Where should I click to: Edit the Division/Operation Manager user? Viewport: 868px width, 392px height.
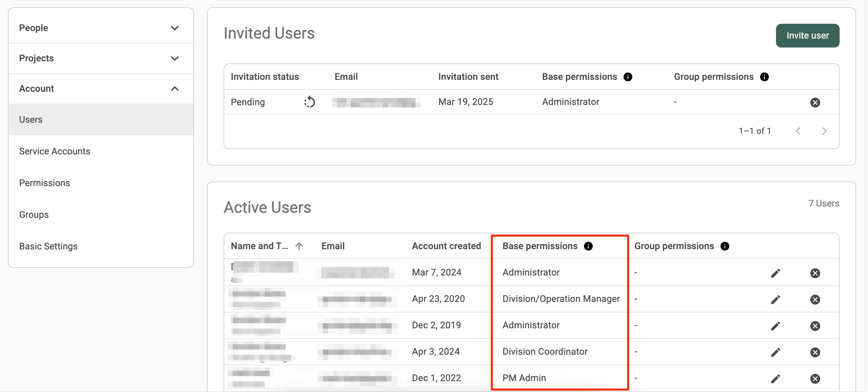[x=775, y=299]
